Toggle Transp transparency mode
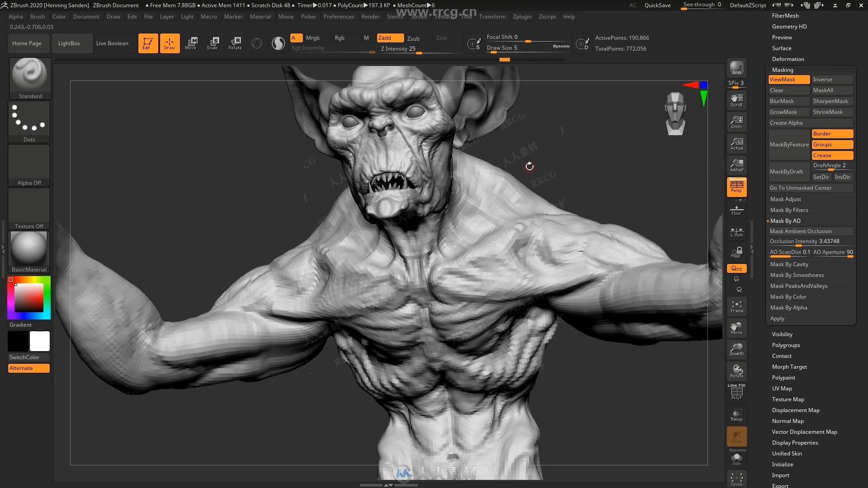Screen dimensions: 868x488 (x=736, y=415)
